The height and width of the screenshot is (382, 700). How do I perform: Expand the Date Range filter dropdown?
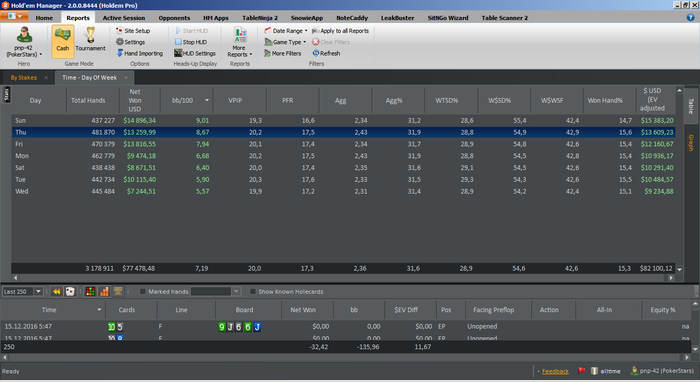coord(286,31)
